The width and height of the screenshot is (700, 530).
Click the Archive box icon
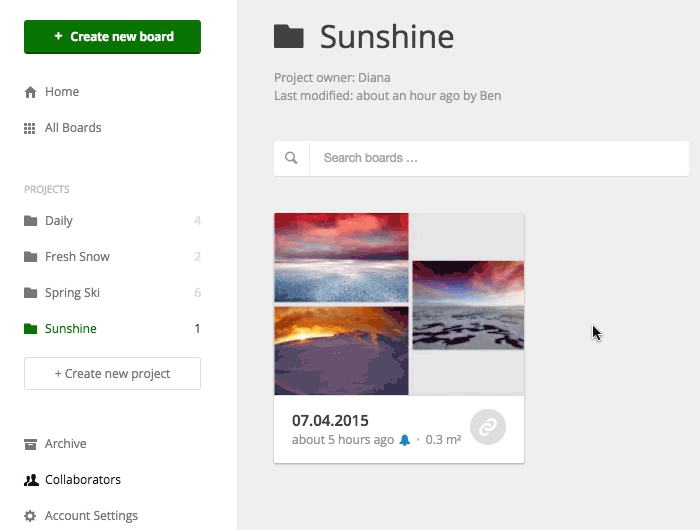(30, 444)
